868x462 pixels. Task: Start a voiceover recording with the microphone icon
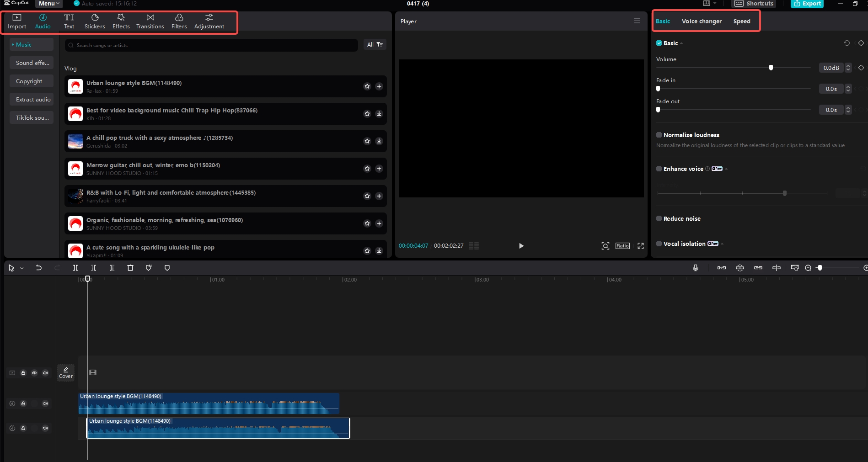point(695,268)
